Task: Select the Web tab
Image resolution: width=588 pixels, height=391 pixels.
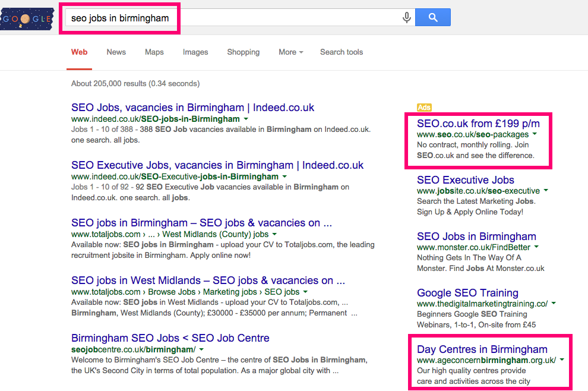Action: tap(79, 52)
